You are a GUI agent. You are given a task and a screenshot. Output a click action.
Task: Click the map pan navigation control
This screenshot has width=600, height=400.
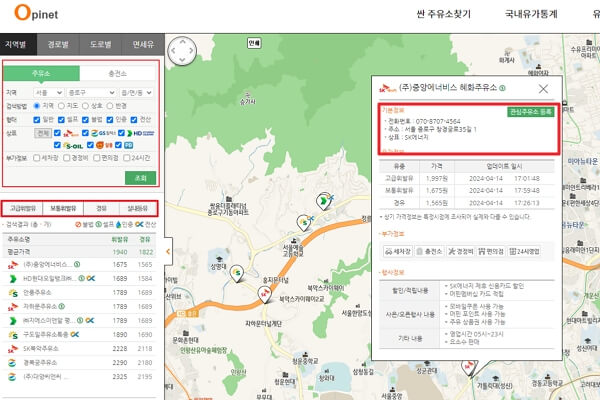pos(182,51)
